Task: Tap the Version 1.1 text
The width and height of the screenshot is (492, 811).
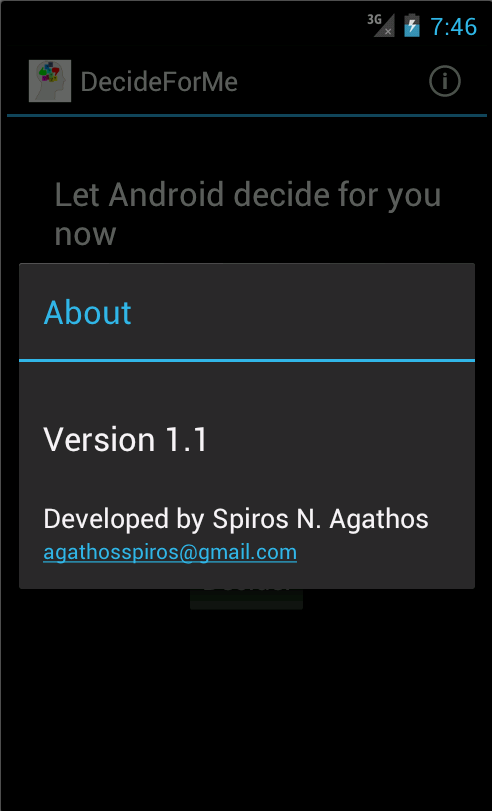Action: (125, 440)
